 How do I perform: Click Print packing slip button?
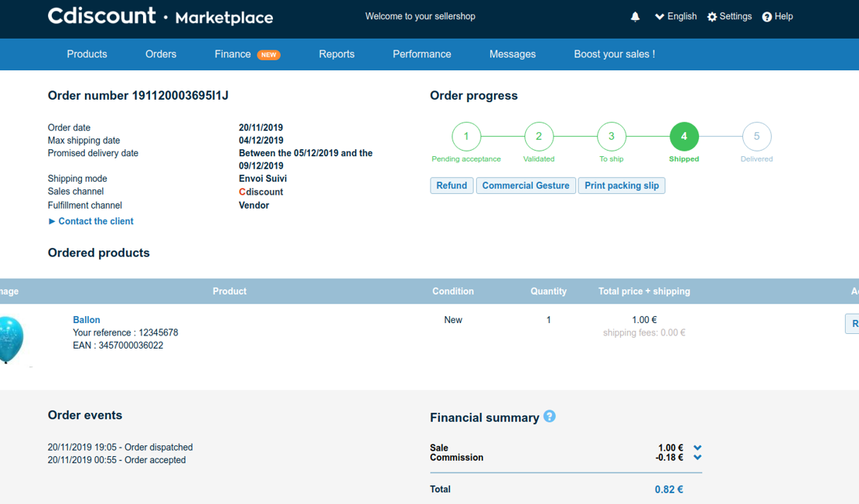pyautogui.click(x=622, y=186)
